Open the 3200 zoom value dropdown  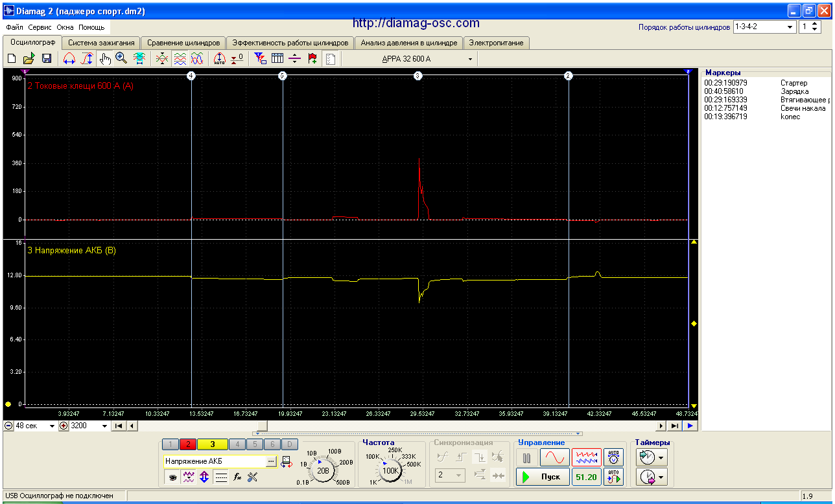pos(105,426)
